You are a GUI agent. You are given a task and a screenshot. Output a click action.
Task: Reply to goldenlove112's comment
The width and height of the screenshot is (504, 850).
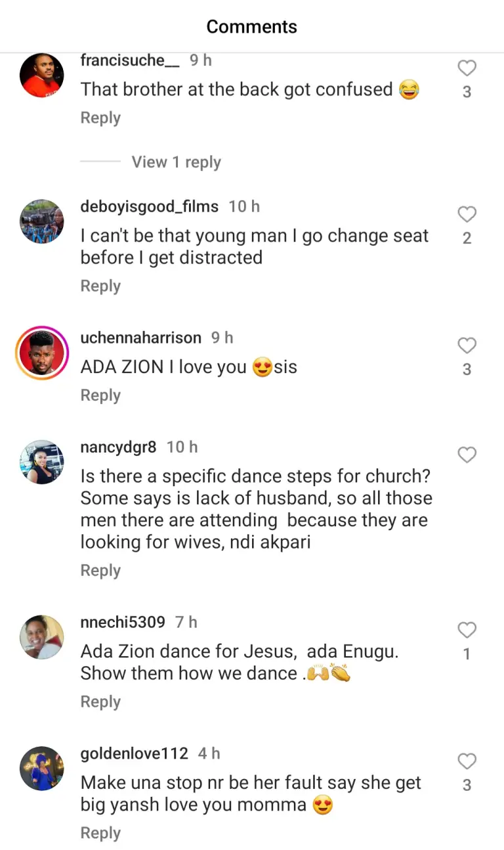coord(100,834)
